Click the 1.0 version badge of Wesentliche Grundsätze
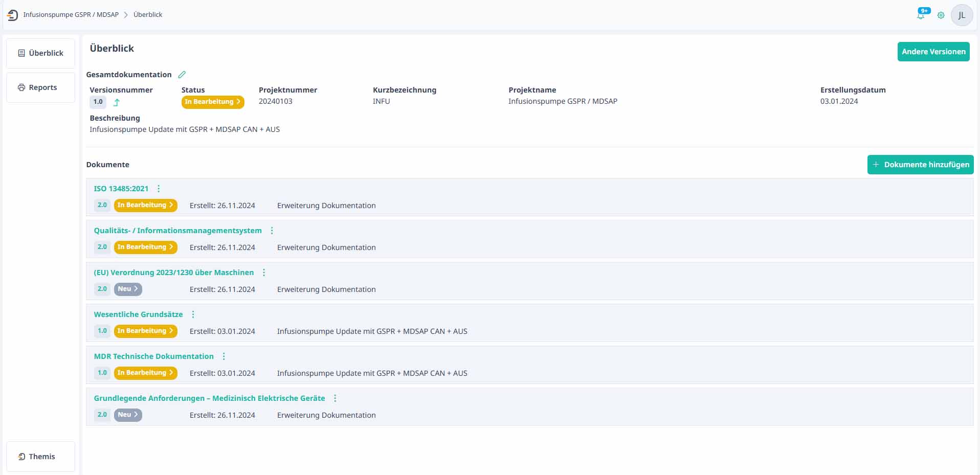 pos(102,331)
